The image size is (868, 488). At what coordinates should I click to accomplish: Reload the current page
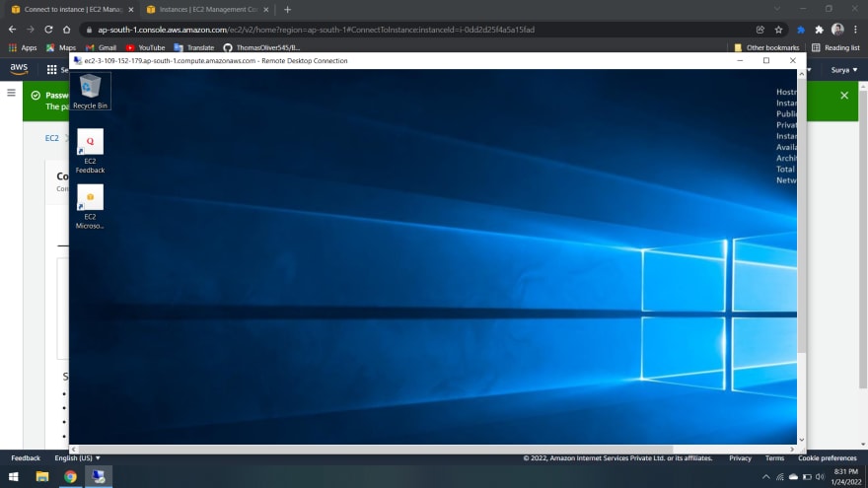[x=48, y=30]
